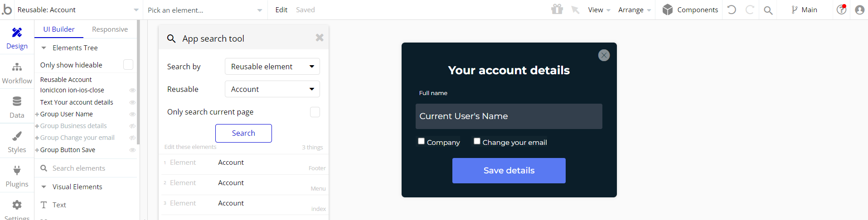Open the Data tab icon

click(x=17, y=101)
